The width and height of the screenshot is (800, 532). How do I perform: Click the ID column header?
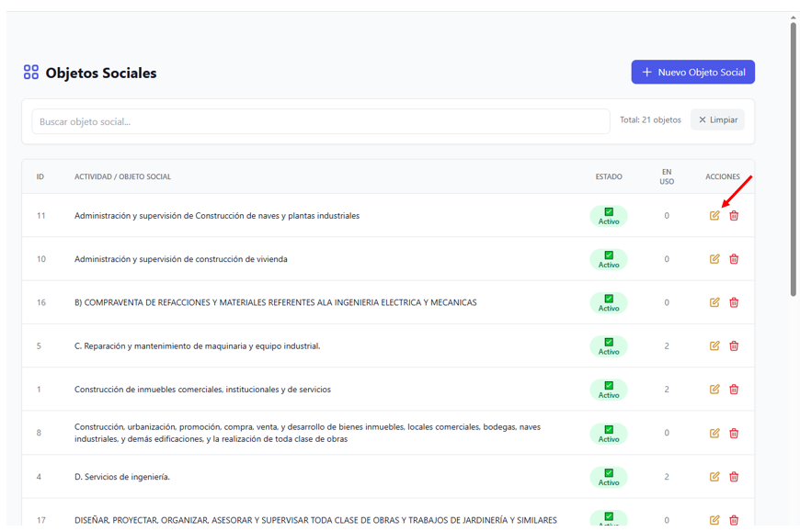40,176
